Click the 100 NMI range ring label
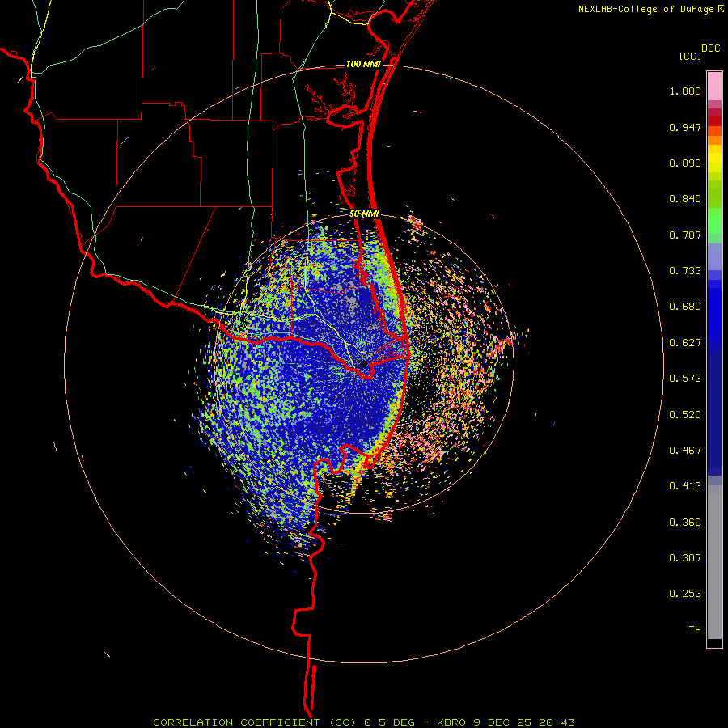The height and width of the screenshot is (728, 728). (x=363, y=64)
